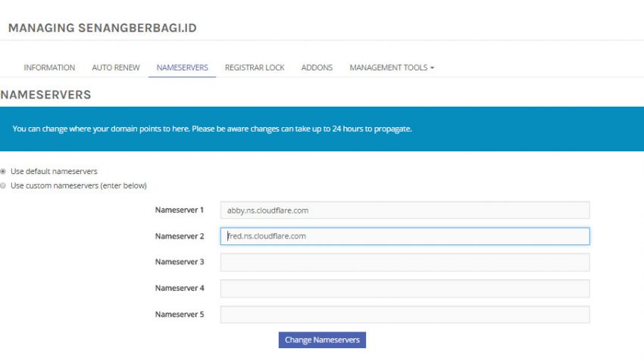644x361 pixels.
Task: Click the 24 hours propagation notice text
Action: (x=212, y=129)
